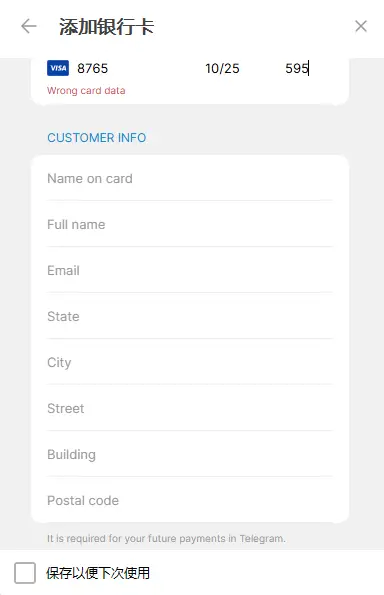Click the Name on card field
Image resolution: width=384 pixels, height=595 pixels.
(x=190, y=178)
